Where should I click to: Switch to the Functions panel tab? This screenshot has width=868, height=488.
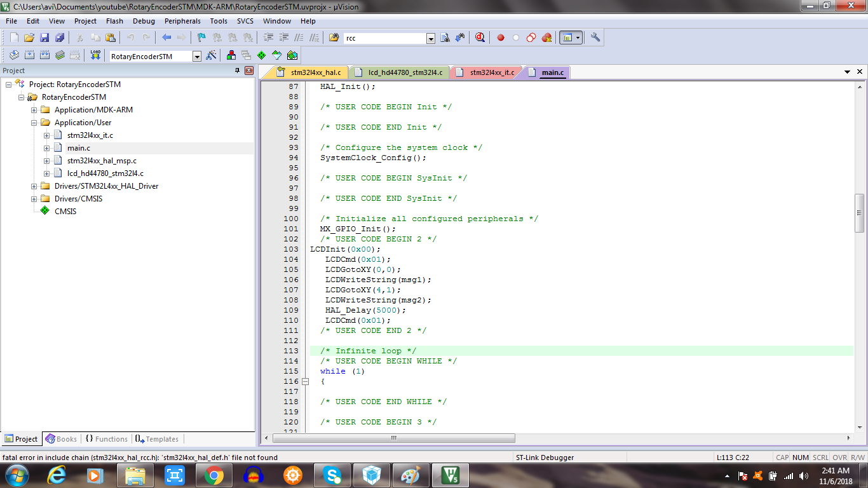(x=107, y=439)
